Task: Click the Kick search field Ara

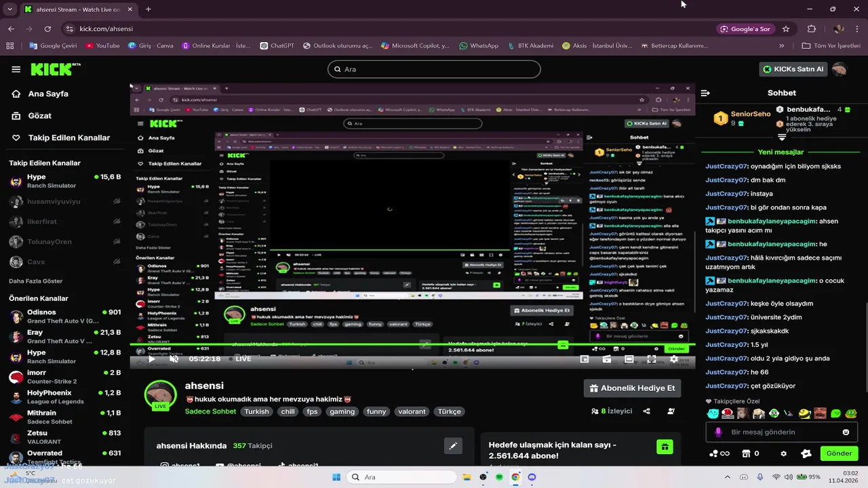Action: pyautogui.click(x=434, y=69)
